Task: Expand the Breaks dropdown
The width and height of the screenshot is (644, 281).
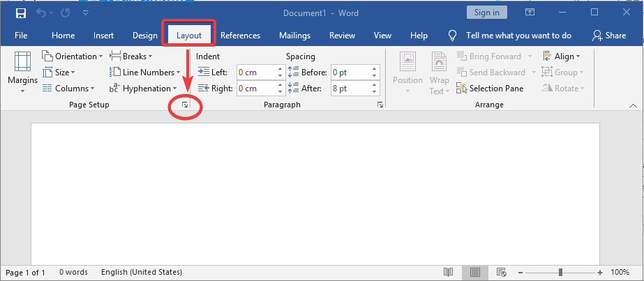Action: (x=131, y=56)
